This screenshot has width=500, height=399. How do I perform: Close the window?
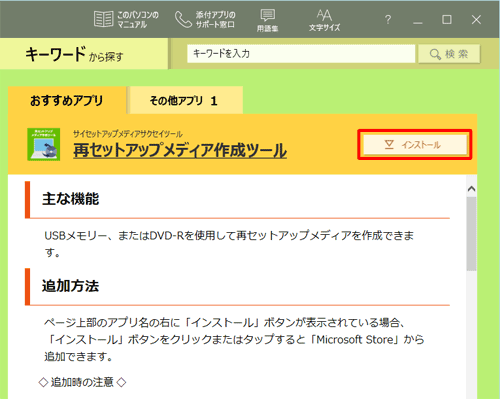(x=476, y=20)
